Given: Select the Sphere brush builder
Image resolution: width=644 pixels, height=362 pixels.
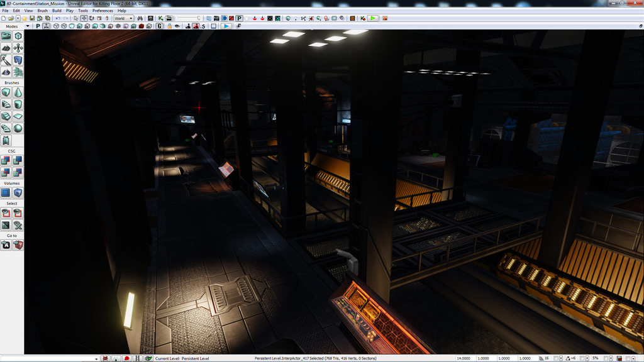Looking at the screenshot, I should click(18, 128).
